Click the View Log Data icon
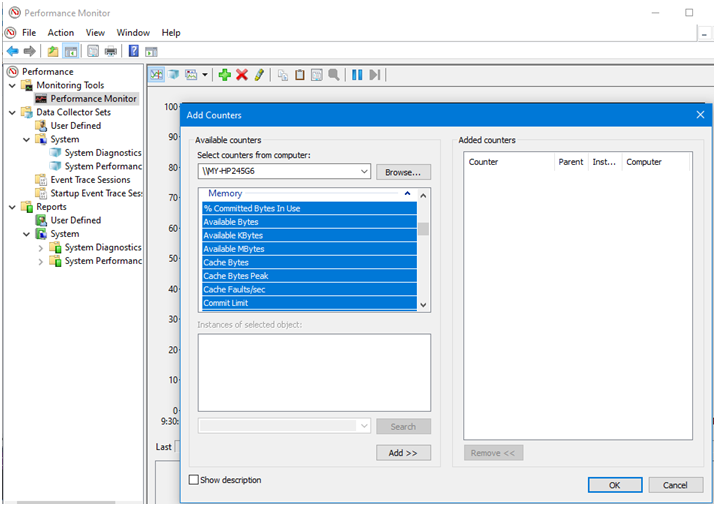 tap(174, 74)
